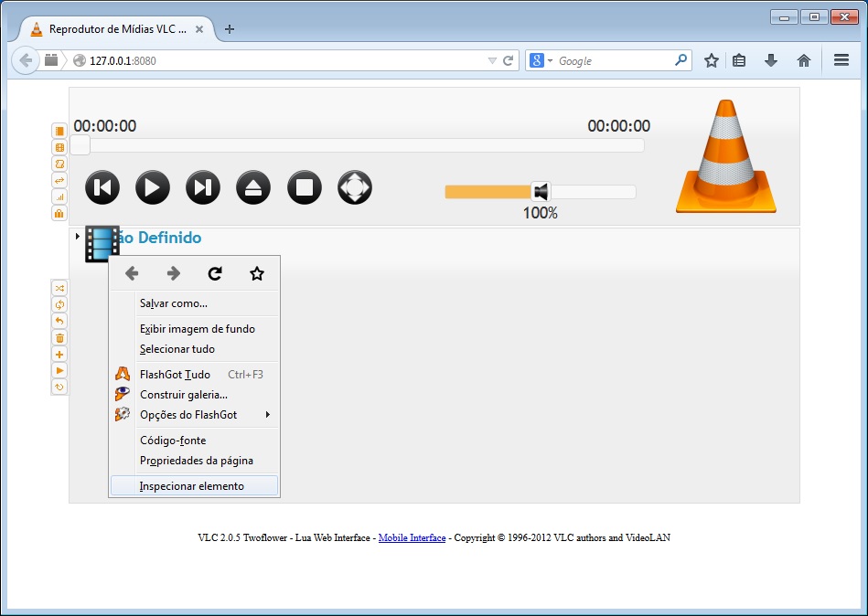Click the double-arrow sidebar icon

59,180
